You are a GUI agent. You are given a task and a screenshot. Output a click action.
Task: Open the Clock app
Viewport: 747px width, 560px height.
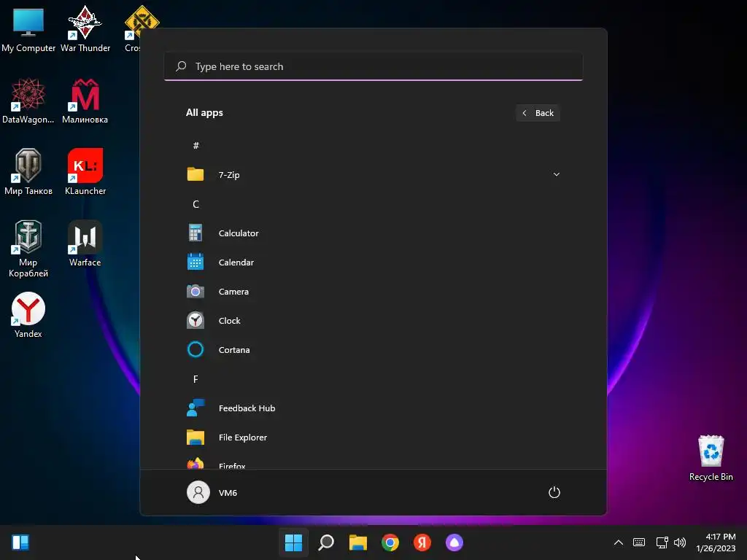pos(373,321)
